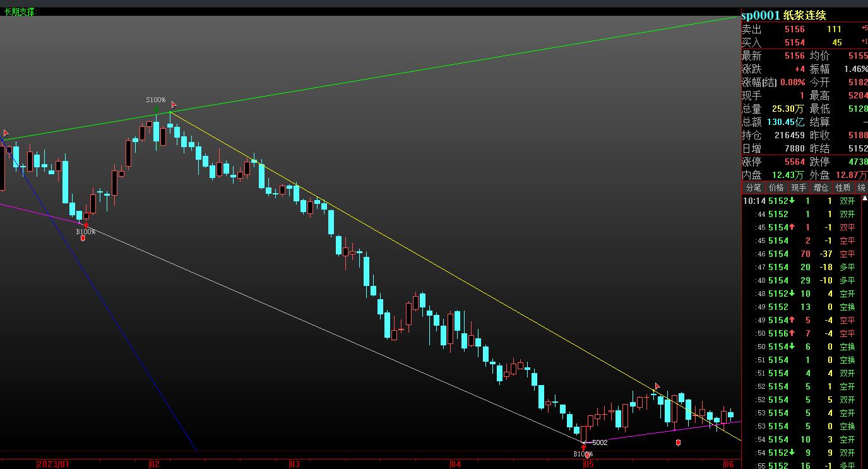The image size is (868, 469).
Task: Click the 03 month mark on the time axis
Action: point(295,464)
